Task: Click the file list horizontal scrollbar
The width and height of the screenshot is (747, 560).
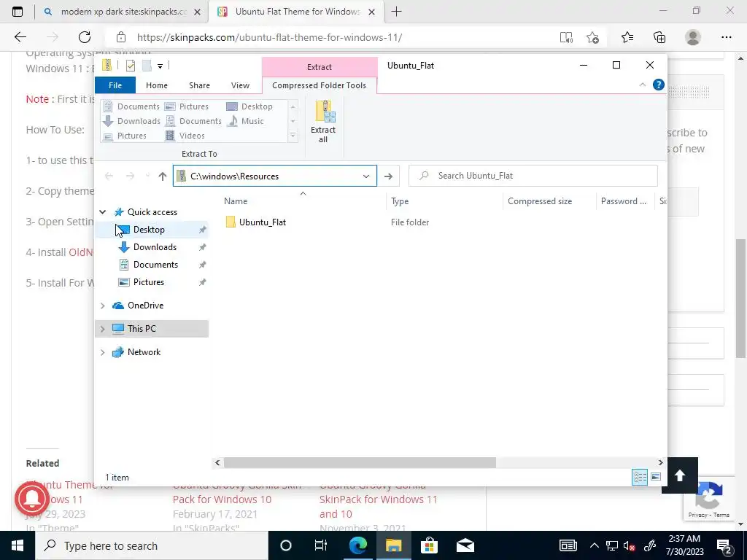Action: point(360,462)
